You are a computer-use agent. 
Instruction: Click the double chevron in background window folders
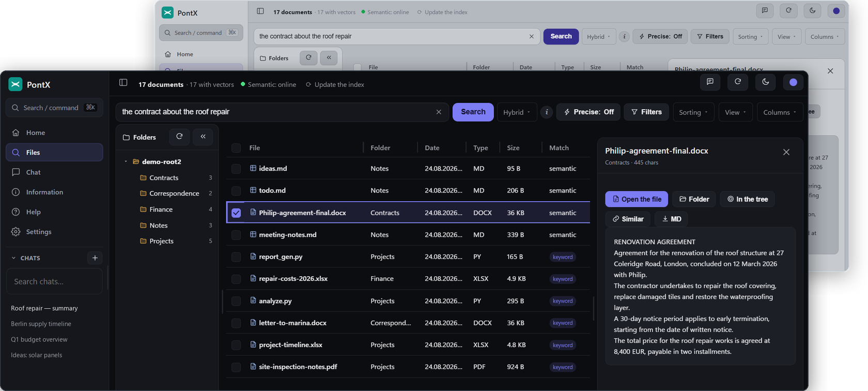pyautogui.click(x=329, y=57)
